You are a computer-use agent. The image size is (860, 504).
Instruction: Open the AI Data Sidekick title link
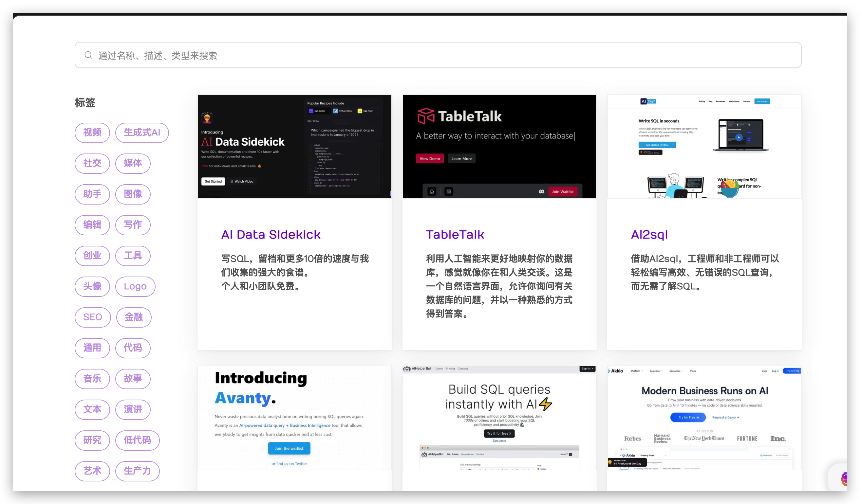pos(271,235)
